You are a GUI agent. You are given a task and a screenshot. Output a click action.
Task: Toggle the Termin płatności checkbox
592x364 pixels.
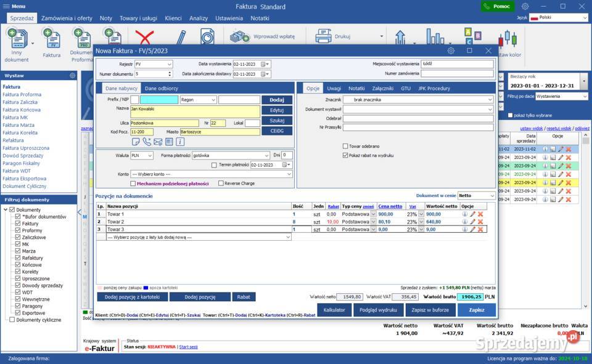point(214,165)
